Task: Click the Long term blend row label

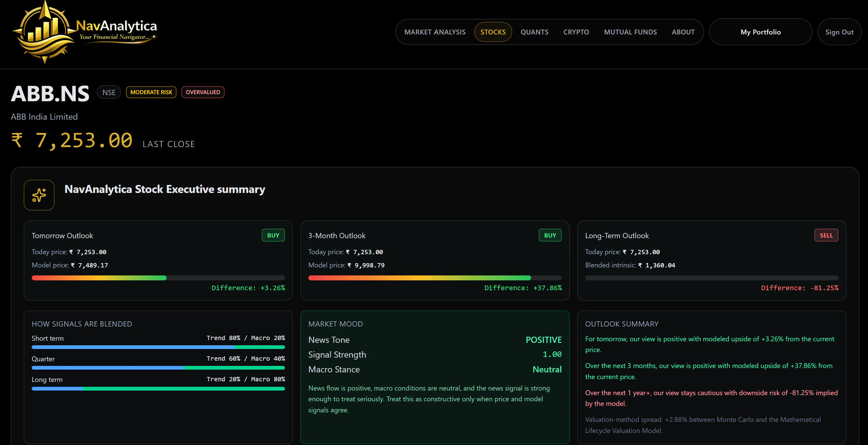Action: pos(47,379)
